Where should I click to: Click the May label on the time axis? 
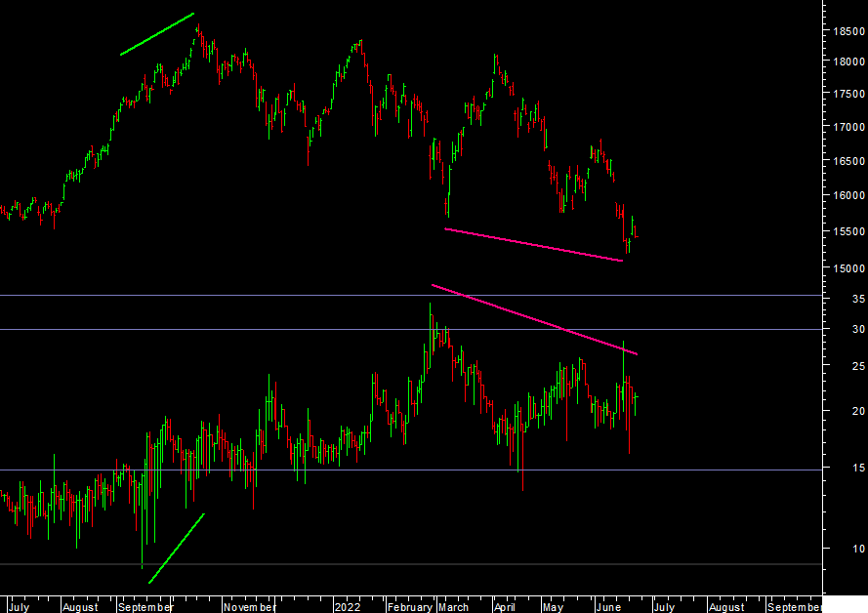[553, 607]
